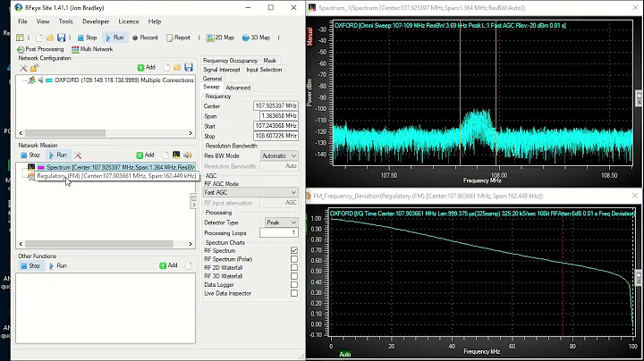Switch to the Mask tab
The height and width of the screenshot is (361, 644).
pyautogui.click(x=270, y=61)
